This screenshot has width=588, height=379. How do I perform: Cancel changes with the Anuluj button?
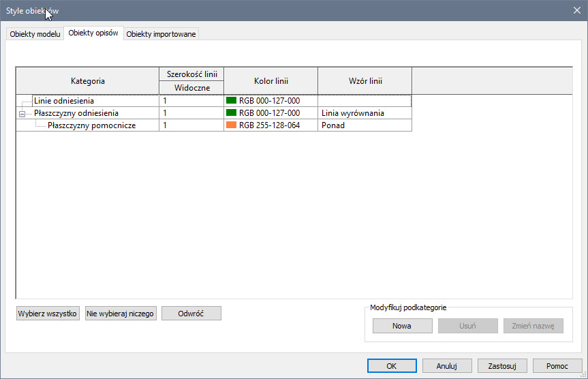coord(447,365)
